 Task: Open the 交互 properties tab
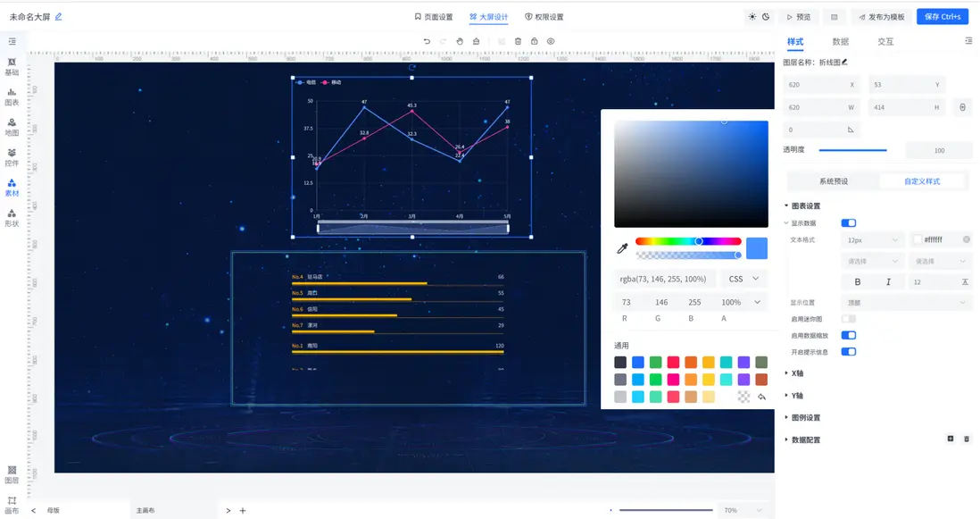click(x=885, y=41)
